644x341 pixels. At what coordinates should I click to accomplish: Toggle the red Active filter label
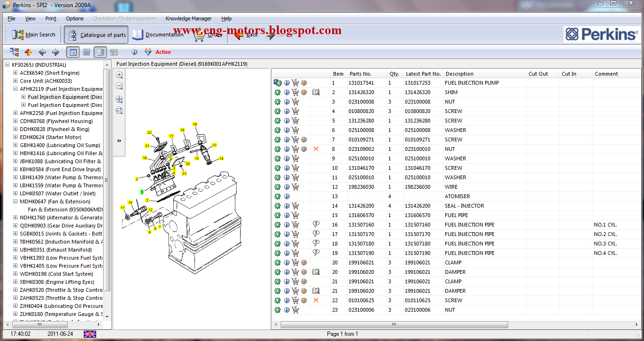163,52
